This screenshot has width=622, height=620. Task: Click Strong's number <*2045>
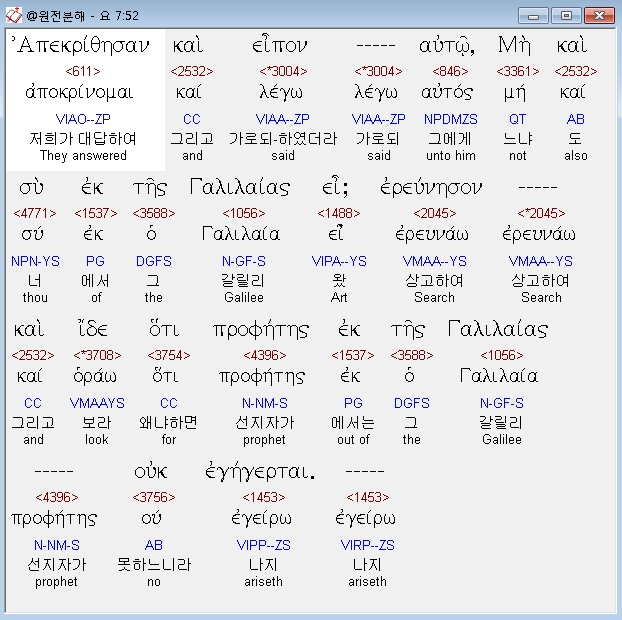tap(541, 213)
